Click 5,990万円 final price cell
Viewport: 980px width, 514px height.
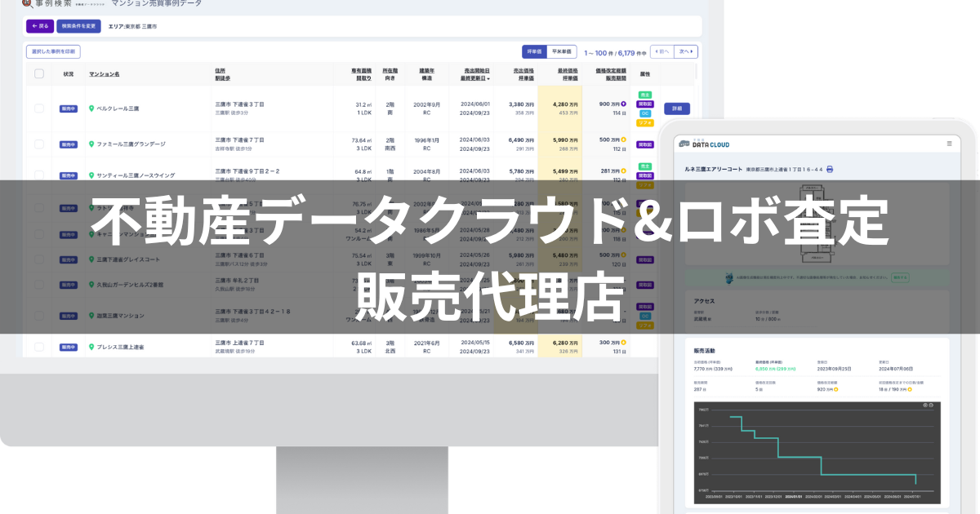click(x=566, y=140)
